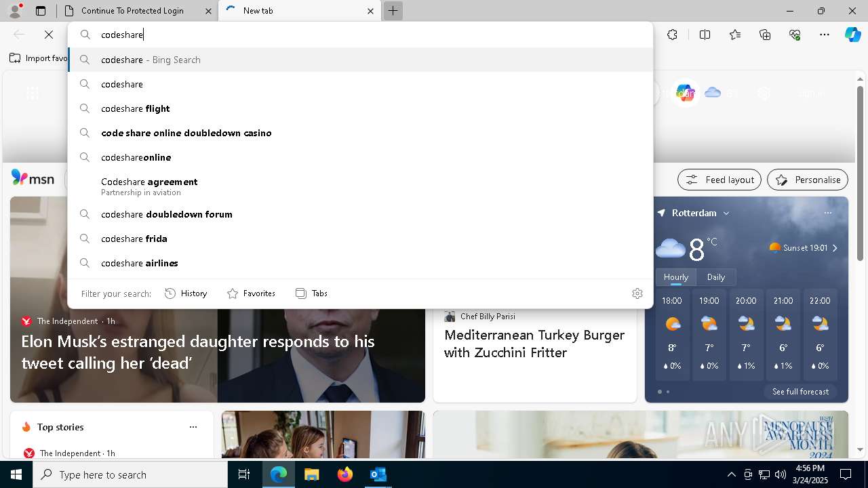Screen dimensions: 868x488
Task: Open a new tab with plus button
Action: point(393,11)
